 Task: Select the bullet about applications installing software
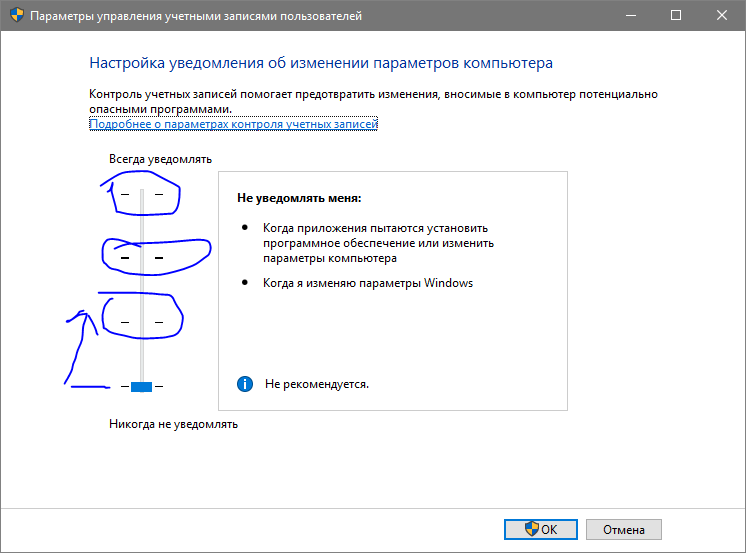[378, 243]
